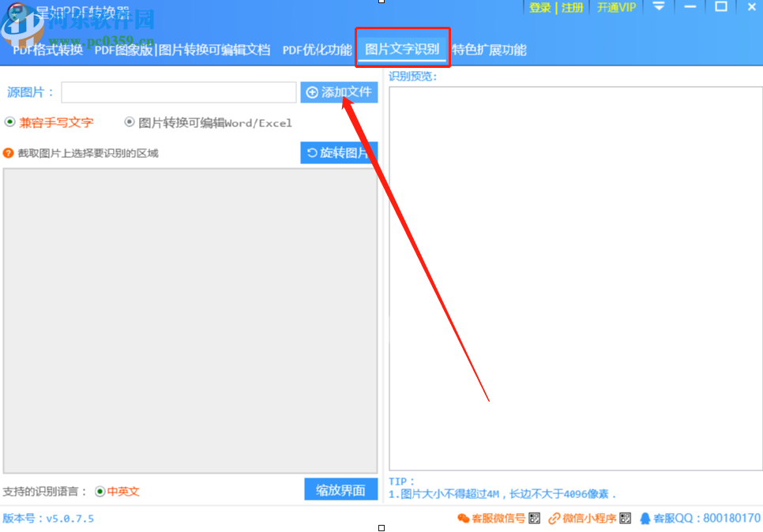Viewport: 763px width, 532px height.
Task: Open the title bar dropdown arrow menu
Action: coord(660,7)
